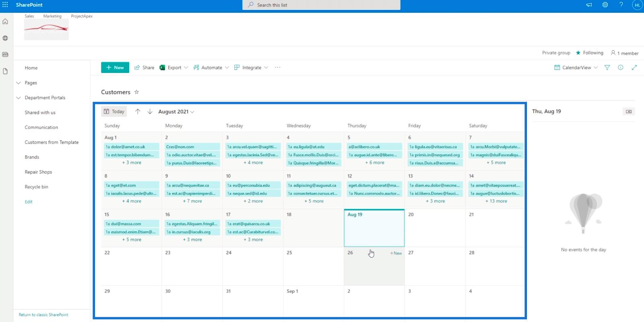Open the Automate dropdown
Viewport: 644px width, 322px height.
point(211,68)
